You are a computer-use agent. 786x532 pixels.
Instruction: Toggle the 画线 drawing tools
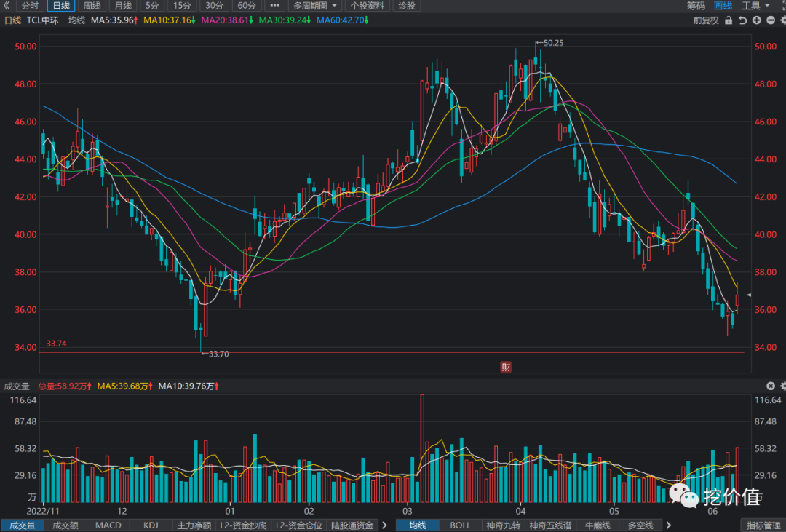click(723, 6)
